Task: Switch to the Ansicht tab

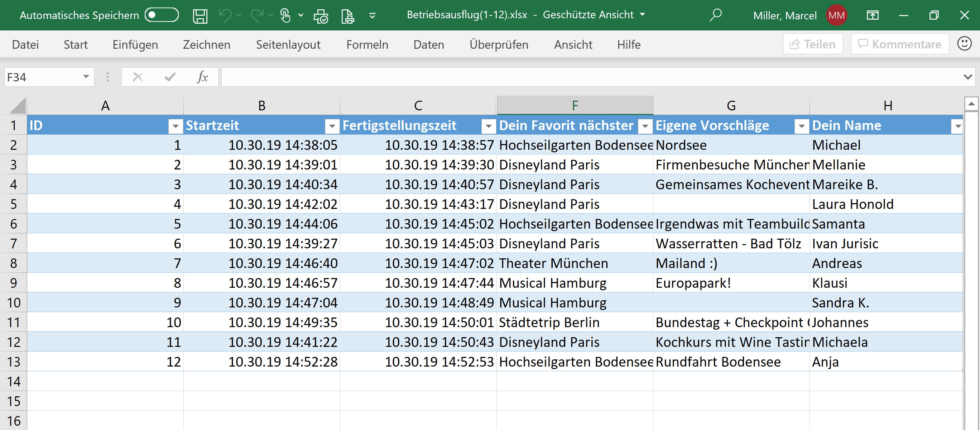Action: click(573, 44)
